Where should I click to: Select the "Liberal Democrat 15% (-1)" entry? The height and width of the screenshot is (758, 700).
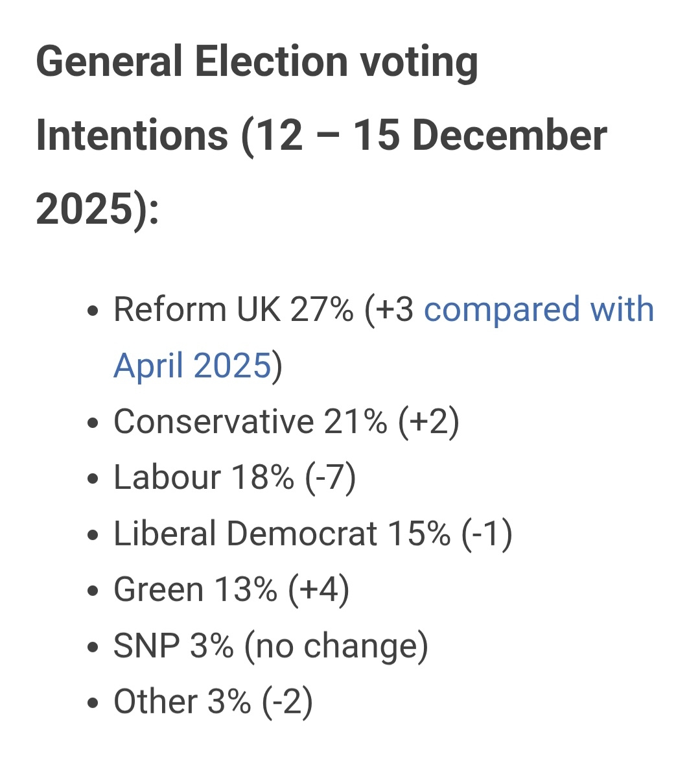tap(312, 534)
